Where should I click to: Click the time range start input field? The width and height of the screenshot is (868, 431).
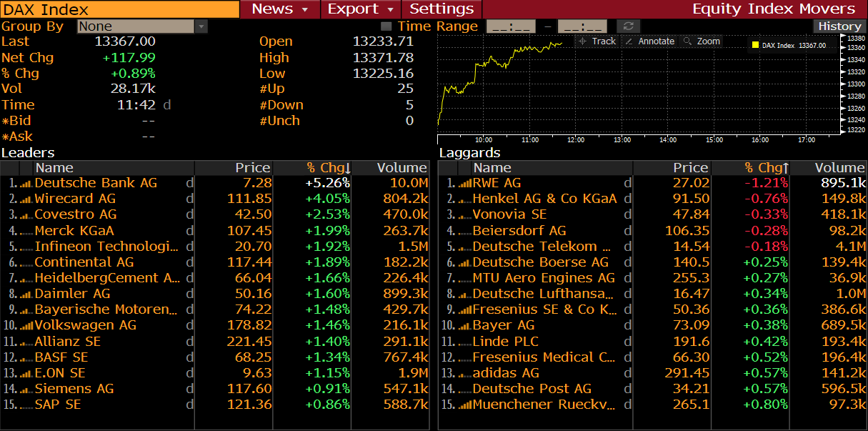[510, 26]
